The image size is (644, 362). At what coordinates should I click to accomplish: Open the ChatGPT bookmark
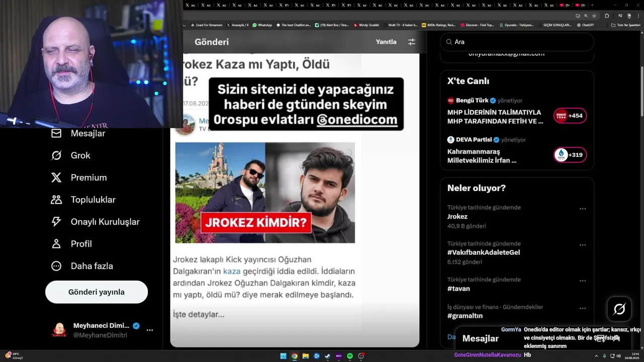point(585,25)
